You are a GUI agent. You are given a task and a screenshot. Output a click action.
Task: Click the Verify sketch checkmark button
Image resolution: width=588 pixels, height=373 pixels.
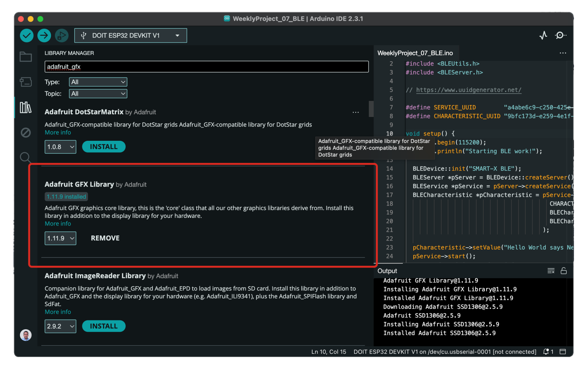click(27, 35)
